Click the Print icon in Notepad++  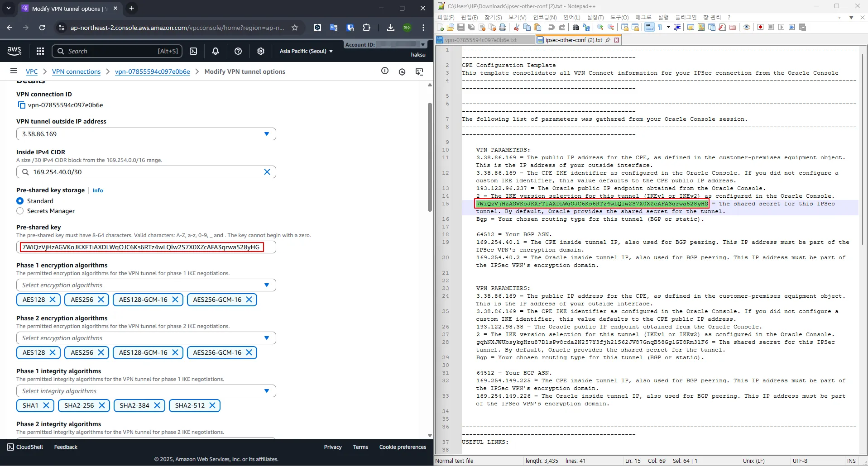[x=503, y=27]
